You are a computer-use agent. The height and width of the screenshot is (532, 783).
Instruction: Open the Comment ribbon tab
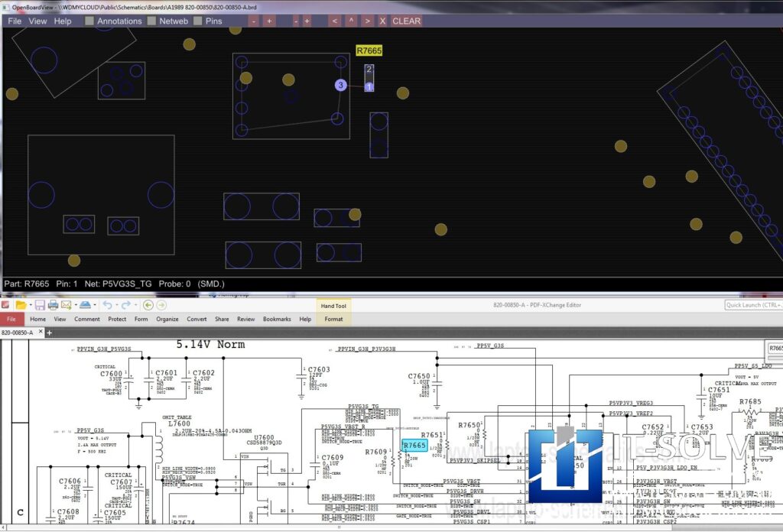click(87, 319)
